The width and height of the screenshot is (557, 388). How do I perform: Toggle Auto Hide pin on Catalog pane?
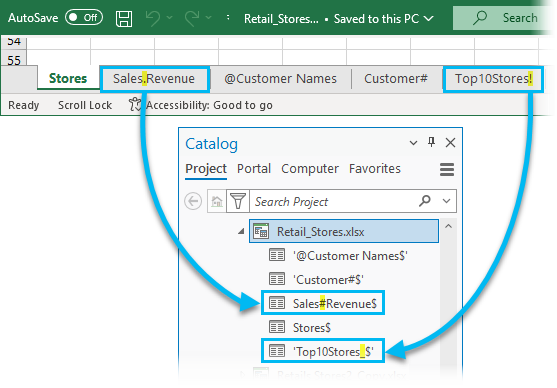(x=431, y=142)
